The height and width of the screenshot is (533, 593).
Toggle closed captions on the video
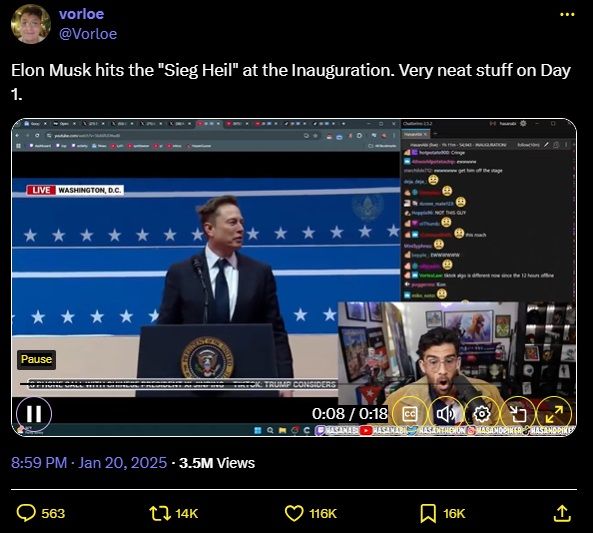pos(410,414)
